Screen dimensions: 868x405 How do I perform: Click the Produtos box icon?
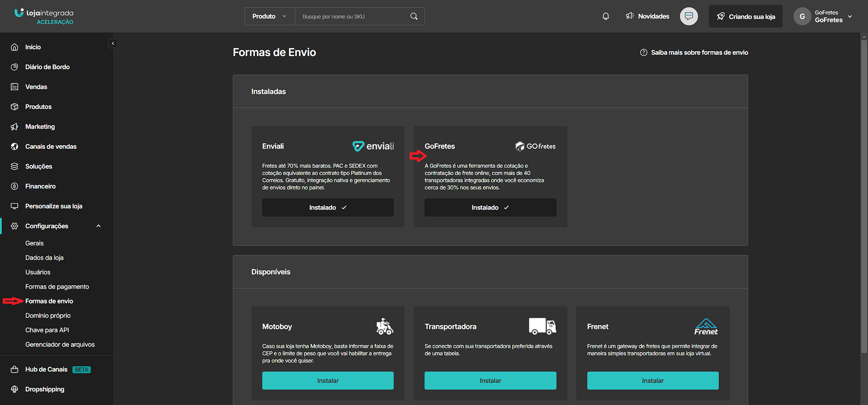14,107
